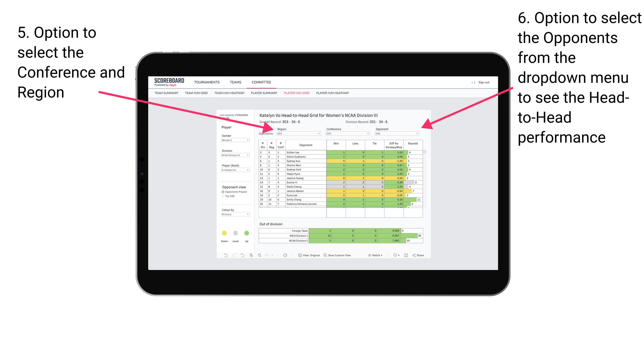This screenshot has height=346, width=644.
Task: Switch to Player Summary tab
Action: coord(263,94)
